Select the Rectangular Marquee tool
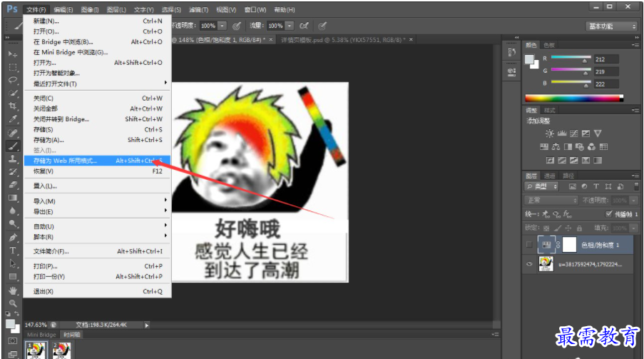644x359 pixels. (x=13, y=67)
